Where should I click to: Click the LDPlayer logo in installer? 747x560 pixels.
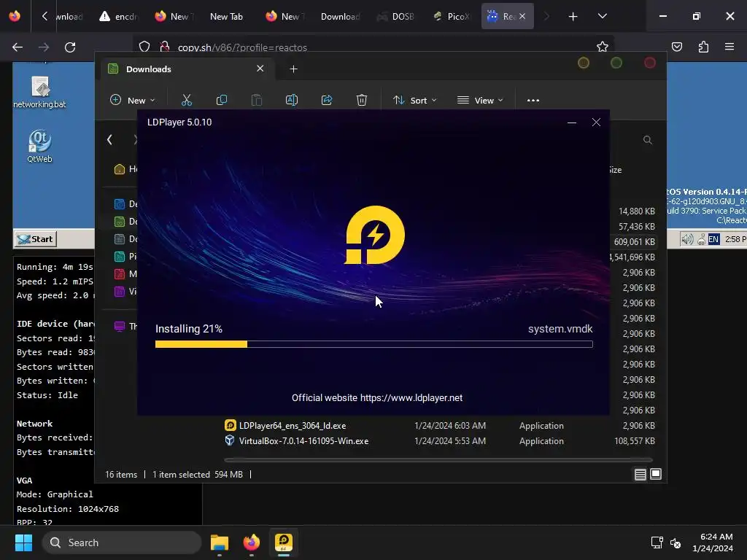[x=374, y=235]
